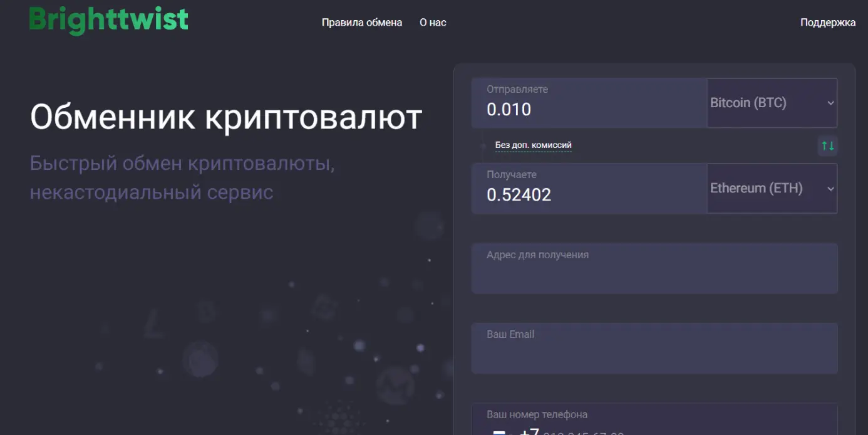Click the underlined "Без доп. комиссий" text

coord(534,145)
